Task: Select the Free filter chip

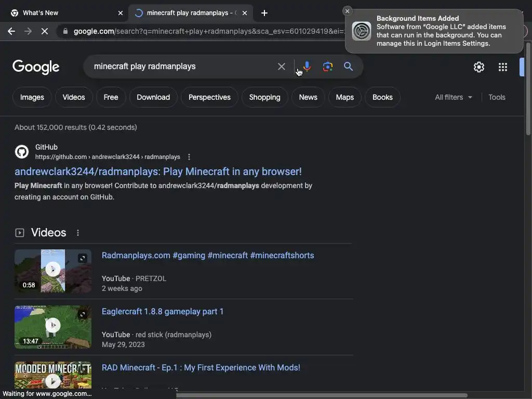Action: click(111, 97)
